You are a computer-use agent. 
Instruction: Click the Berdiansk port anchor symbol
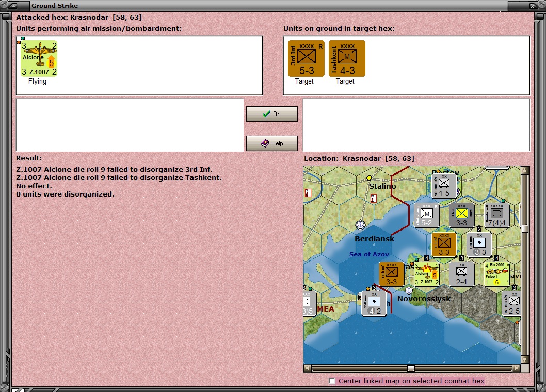(x=360, y=225)
